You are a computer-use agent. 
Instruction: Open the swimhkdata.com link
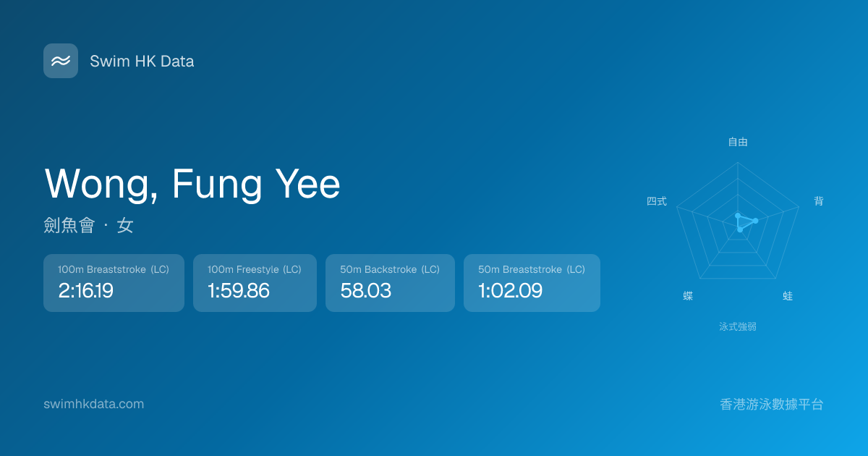point(94,404)
